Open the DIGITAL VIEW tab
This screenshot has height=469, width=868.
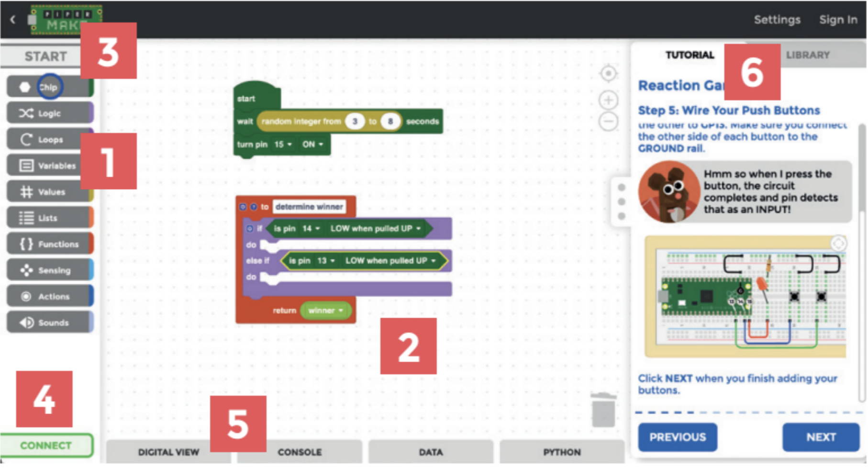coord(168,452)
